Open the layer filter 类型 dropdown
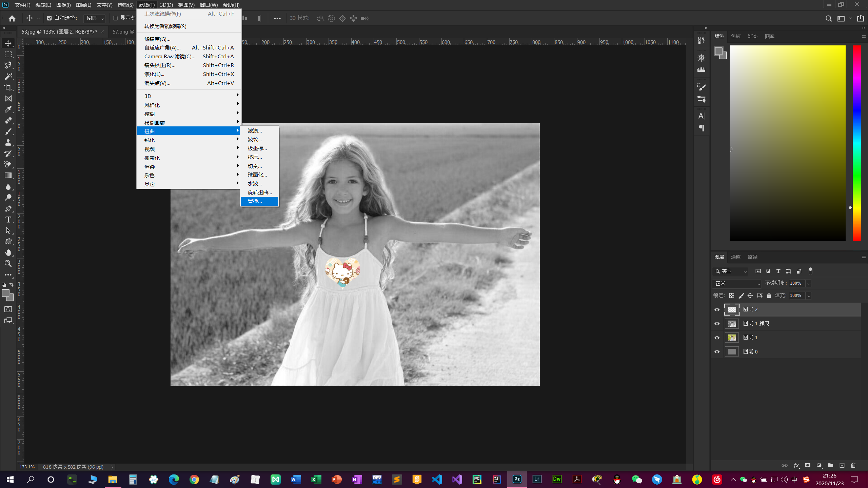 coord(730,271)
